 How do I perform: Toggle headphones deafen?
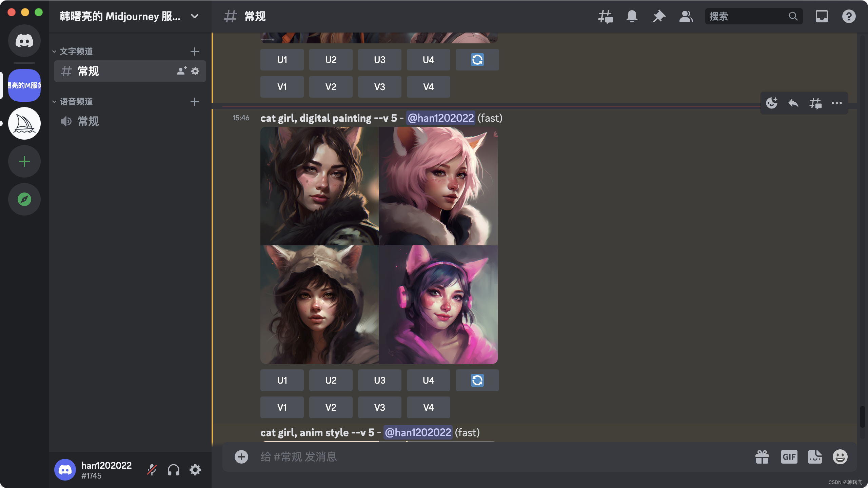tap(173, 470)
